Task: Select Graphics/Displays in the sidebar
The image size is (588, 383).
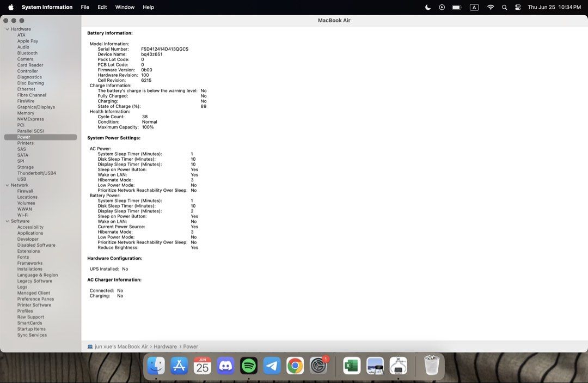Action: [36, 107]
